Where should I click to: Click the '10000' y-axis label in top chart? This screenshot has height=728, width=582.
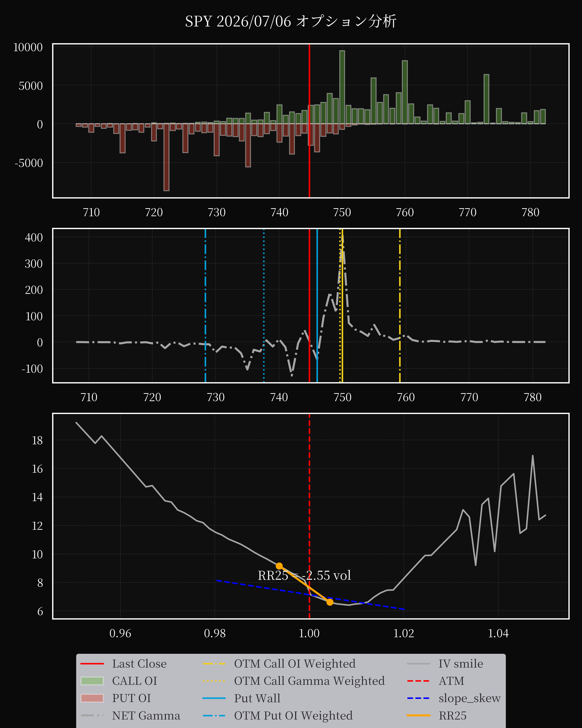[x=28, y=47]
